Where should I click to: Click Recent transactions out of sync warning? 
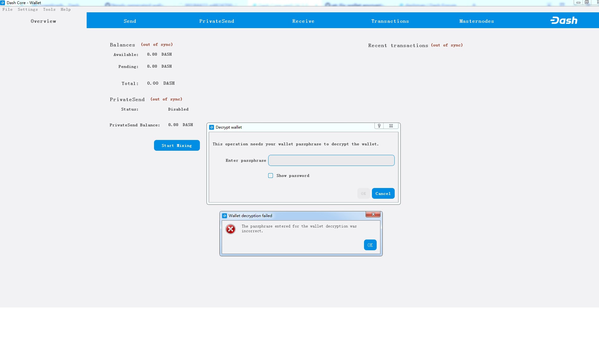click(447, 45)
